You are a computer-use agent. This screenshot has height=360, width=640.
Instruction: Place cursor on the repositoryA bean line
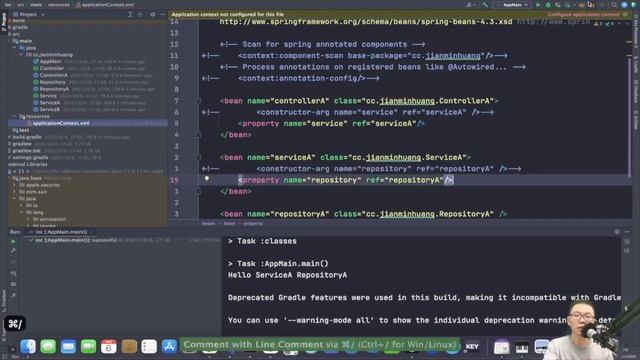(363, 214)
